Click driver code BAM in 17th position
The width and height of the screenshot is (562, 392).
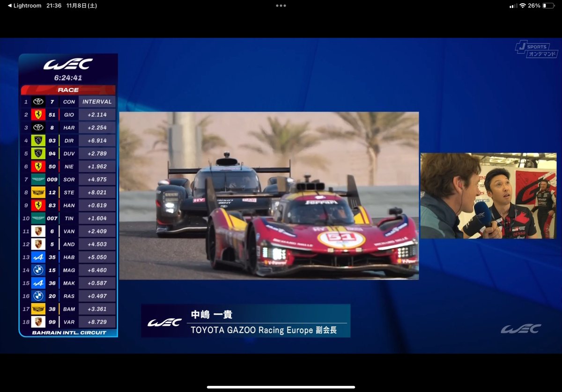tap(69, 309)
